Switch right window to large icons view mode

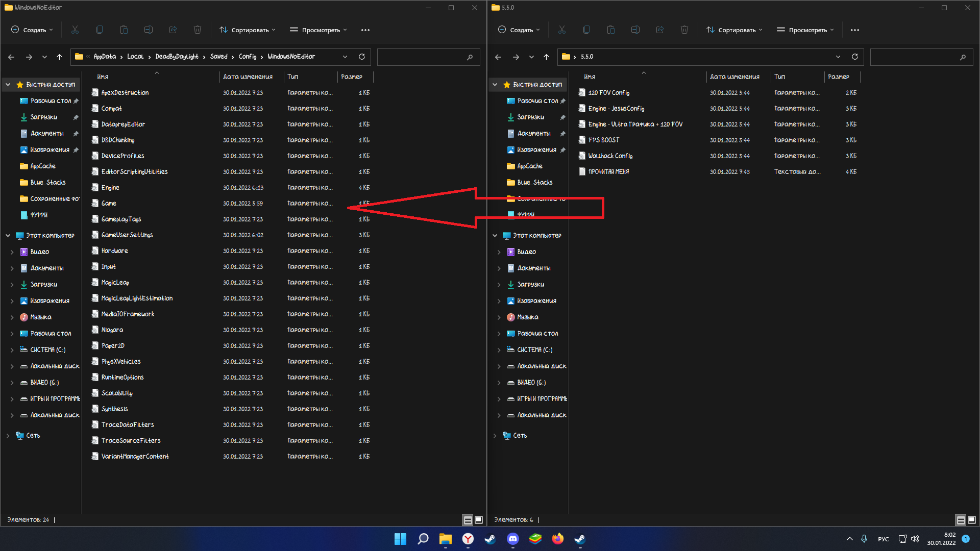click(972, 520)
